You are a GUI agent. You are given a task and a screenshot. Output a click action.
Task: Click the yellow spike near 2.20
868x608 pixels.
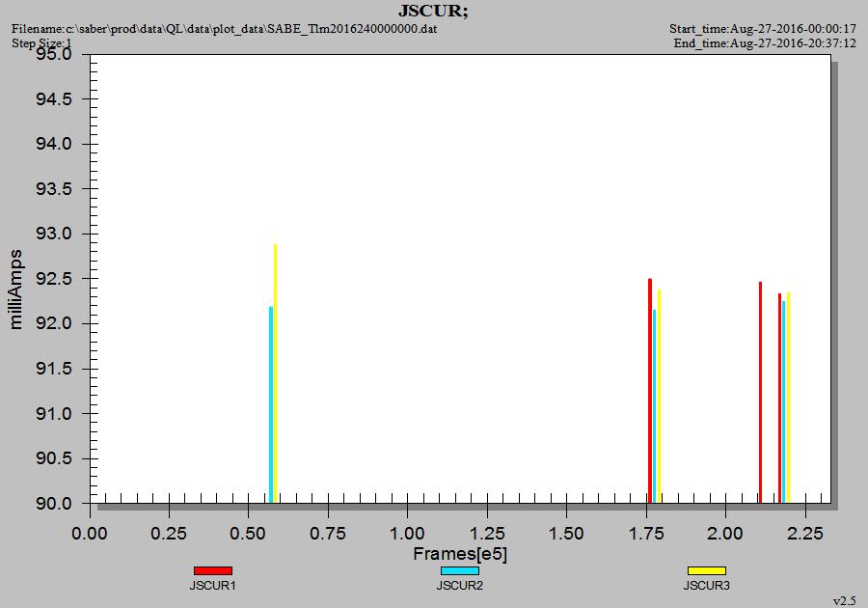[788, 398]
